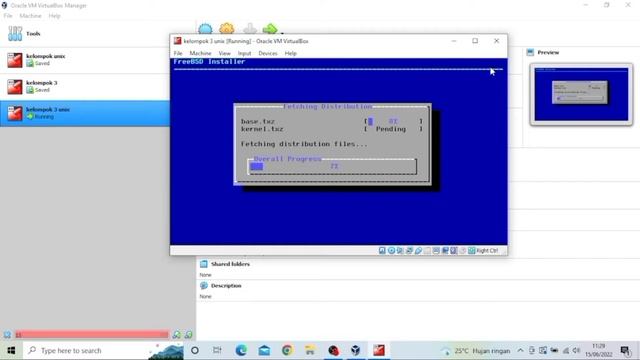Click the Overall Progress bar in installer
Viewport: 640px width, 360px height.
click(332, 167)
